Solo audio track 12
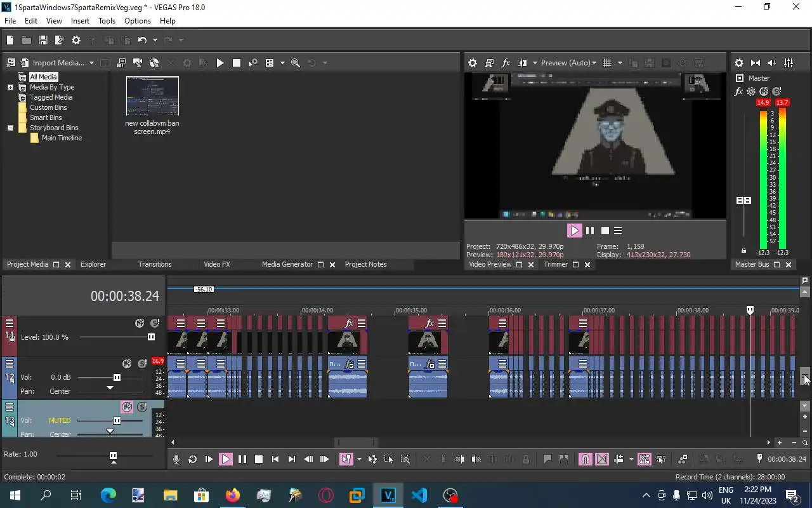This screenshot has width=812, height=508. point(142,364)
